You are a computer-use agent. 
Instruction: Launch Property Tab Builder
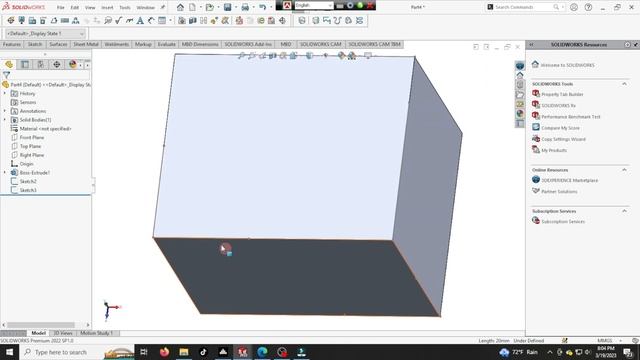pyautogui.click(x=562, y=94)
